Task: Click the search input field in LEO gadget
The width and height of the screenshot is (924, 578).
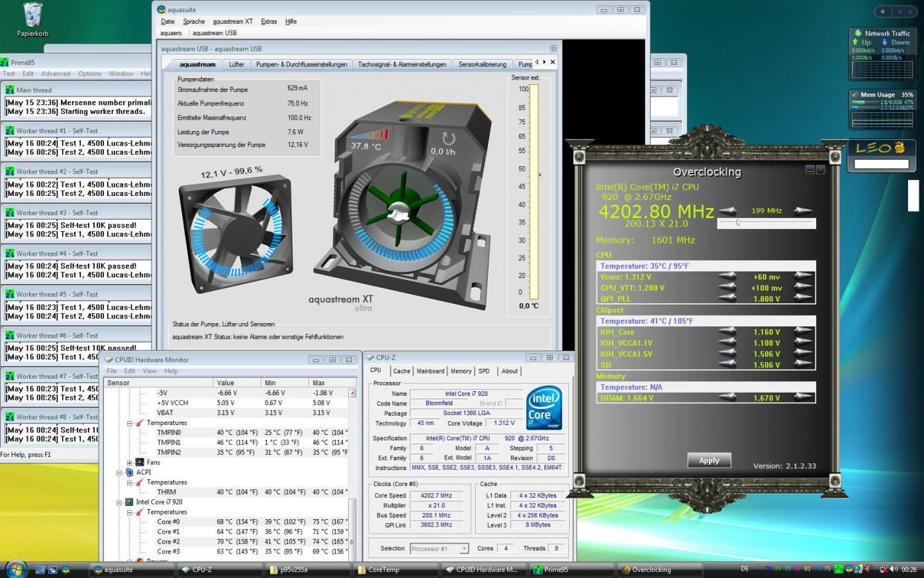Action: coord(882,164)
